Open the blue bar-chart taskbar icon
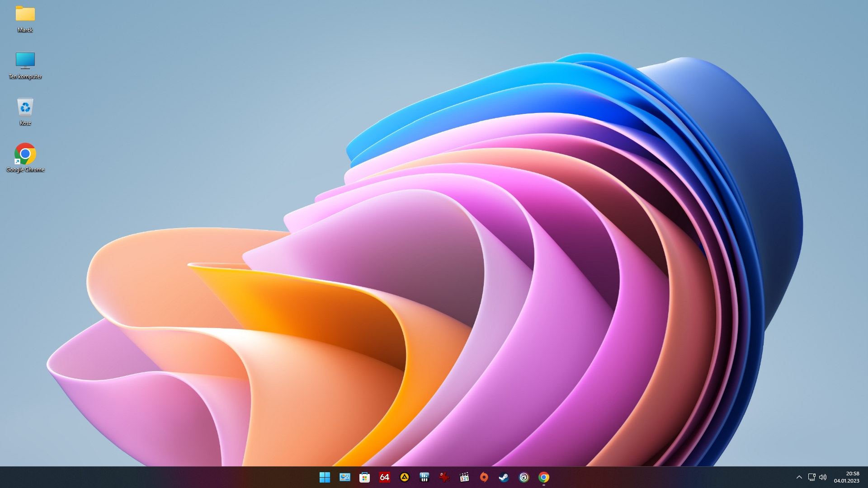 [x=425, y=477]
